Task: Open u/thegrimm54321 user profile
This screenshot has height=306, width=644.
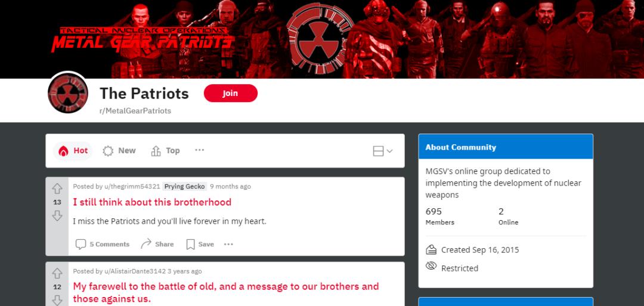Action: click(131, 187)
